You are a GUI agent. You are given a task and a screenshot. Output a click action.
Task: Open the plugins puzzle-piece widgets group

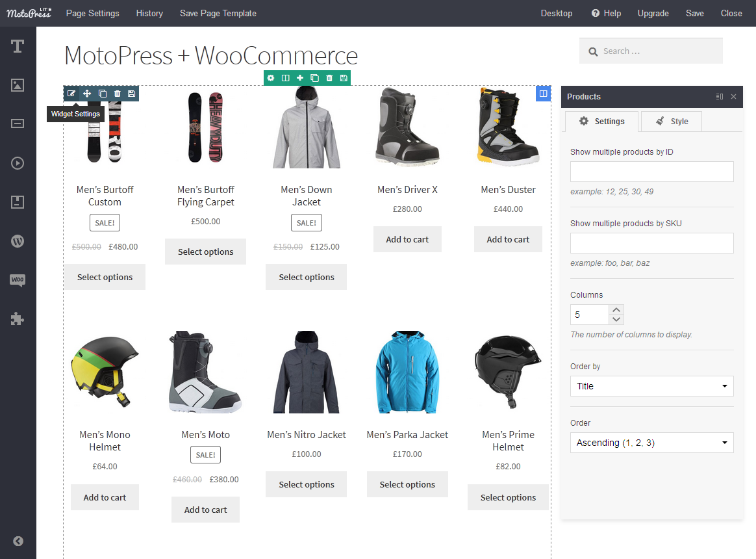coord(18,318)
